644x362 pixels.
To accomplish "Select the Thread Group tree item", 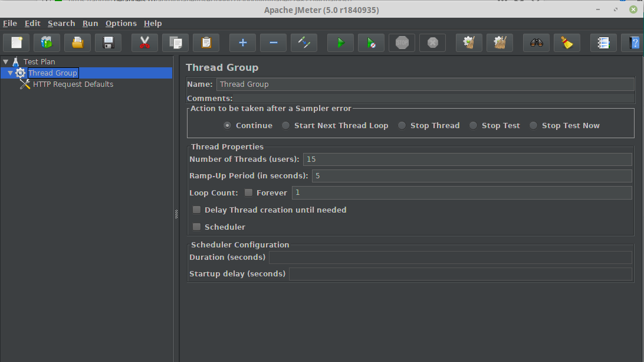I will click(52, 73).
